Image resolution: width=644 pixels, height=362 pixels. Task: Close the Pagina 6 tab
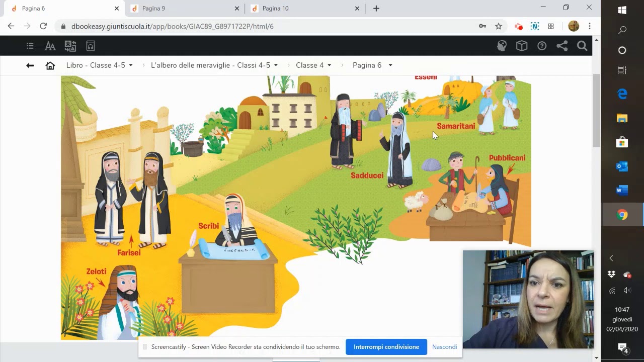(117, 9)
